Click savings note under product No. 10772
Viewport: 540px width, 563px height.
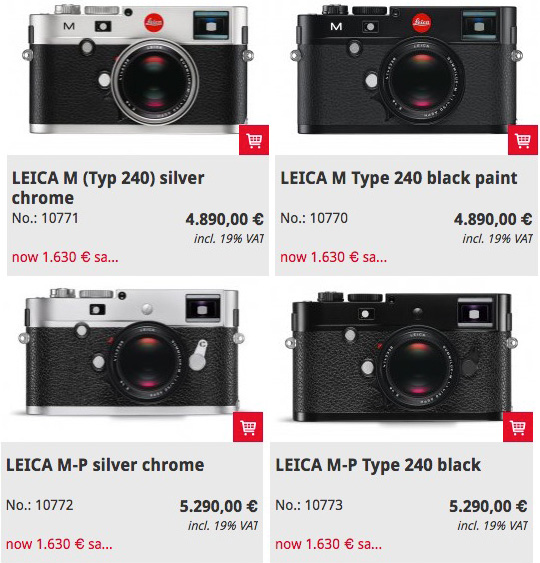click(x=59, y=544)
